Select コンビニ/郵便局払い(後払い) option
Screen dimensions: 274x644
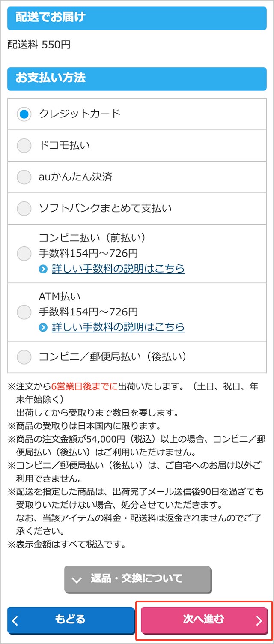[x=24, y=357]
